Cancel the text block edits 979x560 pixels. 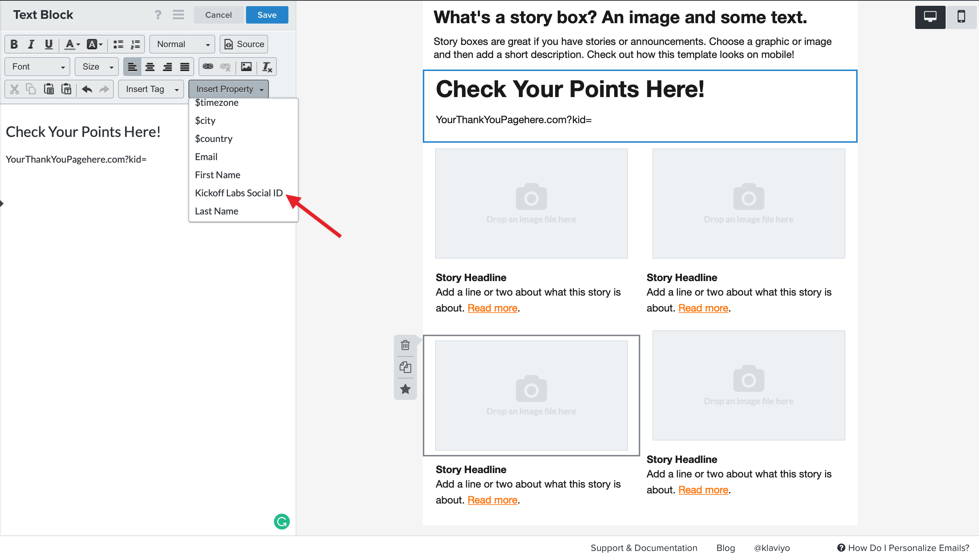coord(218,15)
